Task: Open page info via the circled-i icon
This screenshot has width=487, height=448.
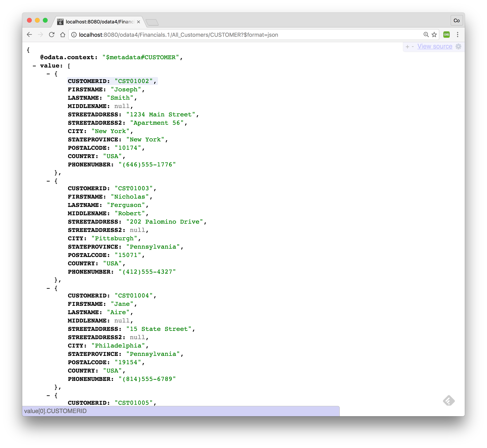Action: (x=74, y=35)
